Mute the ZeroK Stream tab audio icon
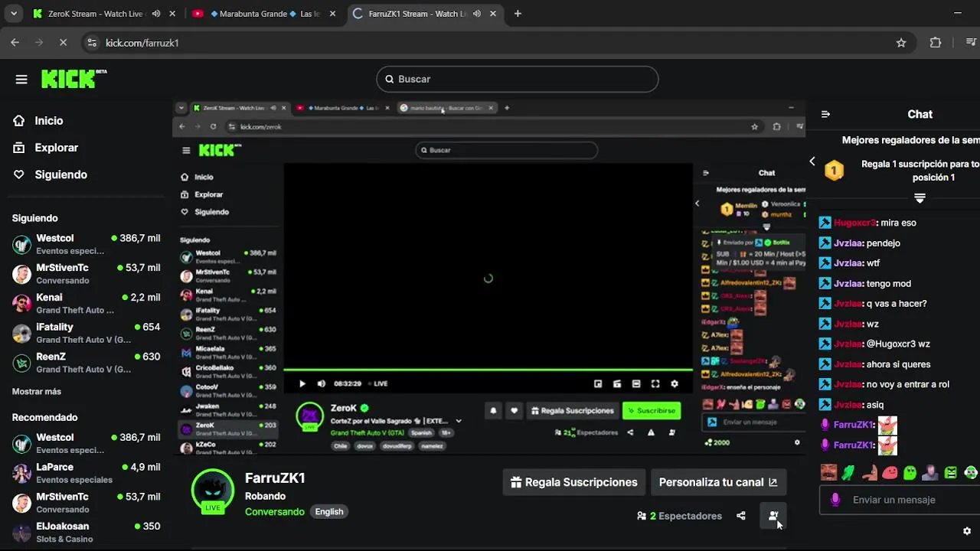This screenshot has height=551, width=980. pos(156,14)
